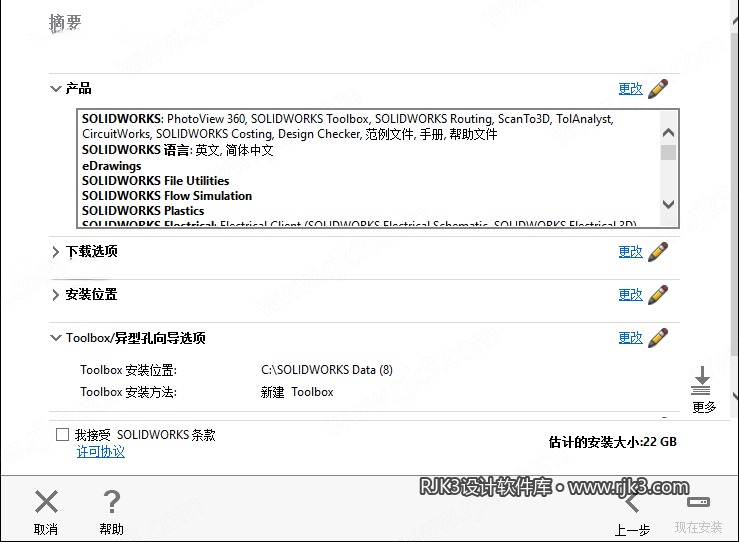Click 更改 link for Toolbox options
Viewport: 739px width, 542px height.
(x=631, y=337)
